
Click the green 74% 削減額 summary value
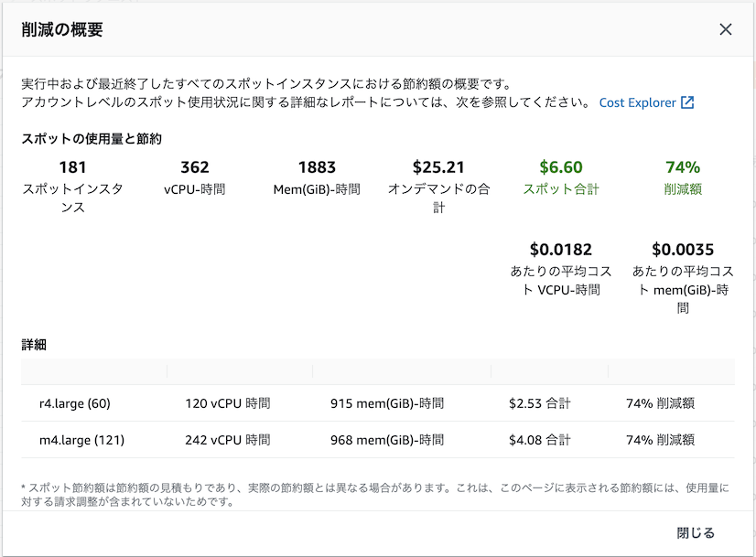pyautogui.click(x=683, y=167)
